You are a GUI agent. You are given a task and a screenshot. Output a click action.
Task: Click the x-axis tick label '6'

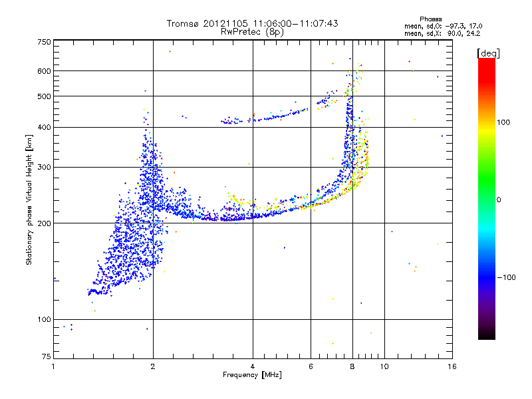coord(311,366)
